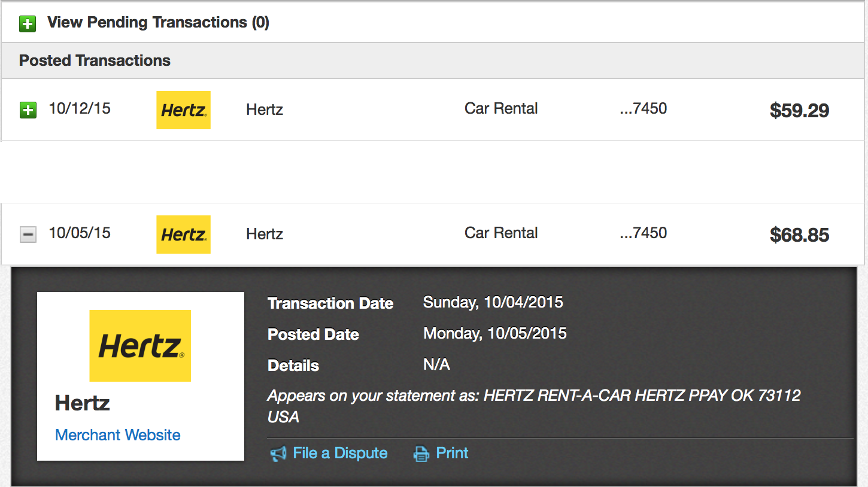The image size is (868, 487).
Task: Click View Pending Transactions (0) label
Action: pyautogui.click(x=158, y=23)
